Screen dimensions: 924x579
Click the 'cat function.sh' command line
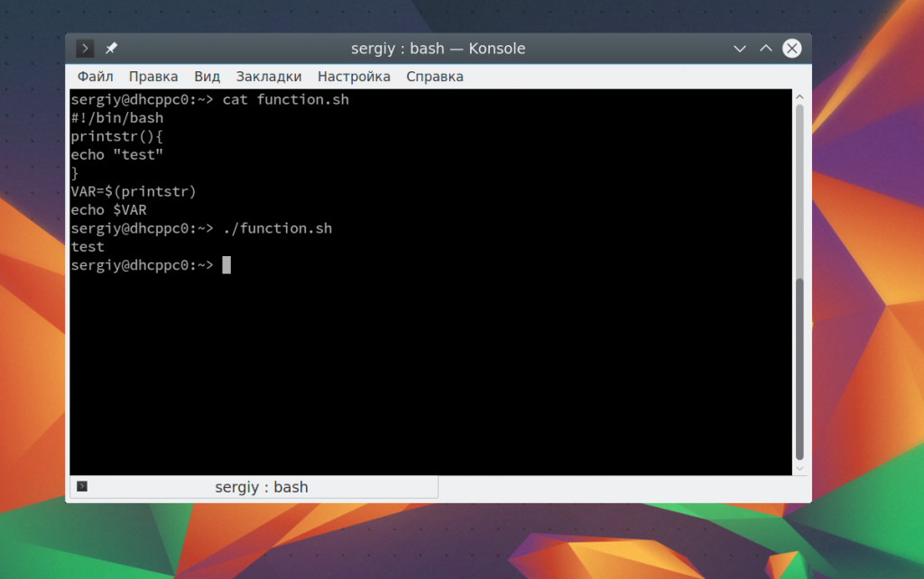pyautogui.click(x=285, y=99)
